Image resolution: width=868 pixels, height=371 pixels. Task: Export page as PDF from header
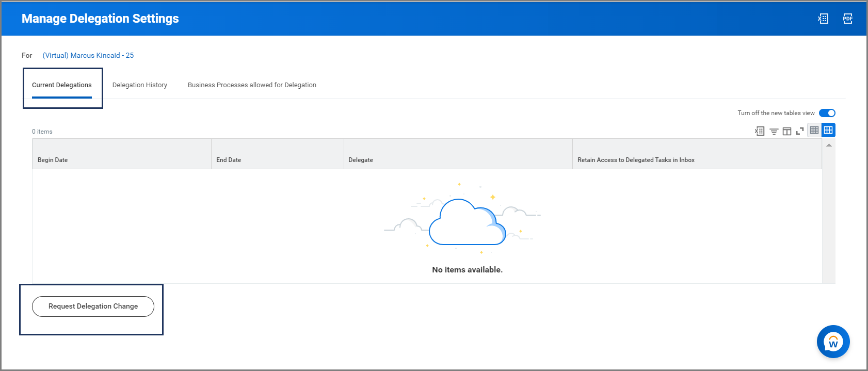point(847,19)
